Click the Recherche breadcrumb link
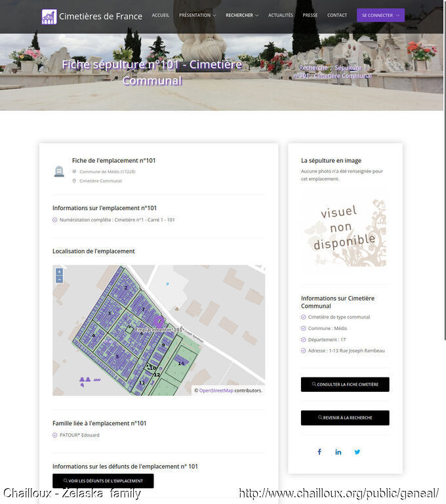 pos(314,68)
